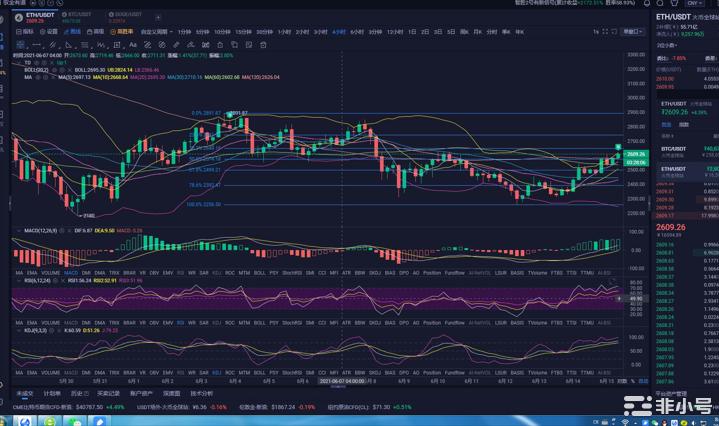This screenshot has width=719, height=426.
Task: Remove the MA indicator with its X
Action: [x=53, y=77]
